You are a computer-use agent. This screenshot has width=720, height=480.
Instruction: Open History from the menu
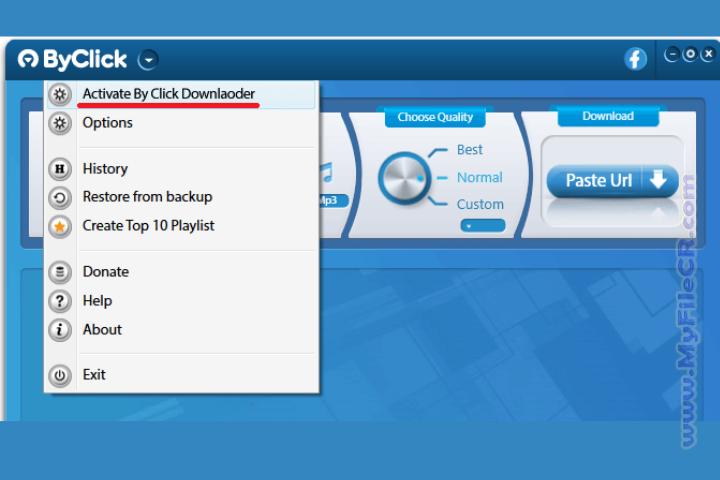click(182, 169)
